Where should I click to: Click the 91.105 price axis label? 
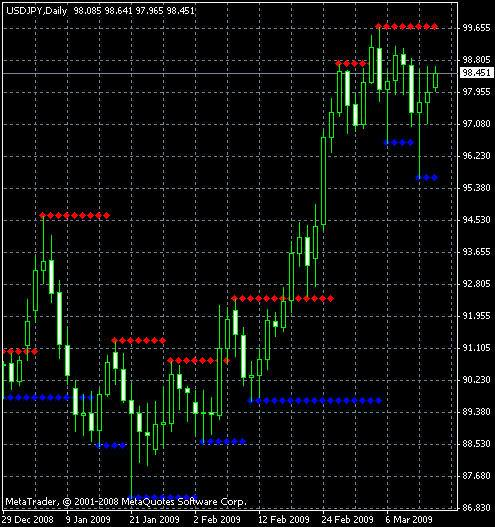(477, 348)
